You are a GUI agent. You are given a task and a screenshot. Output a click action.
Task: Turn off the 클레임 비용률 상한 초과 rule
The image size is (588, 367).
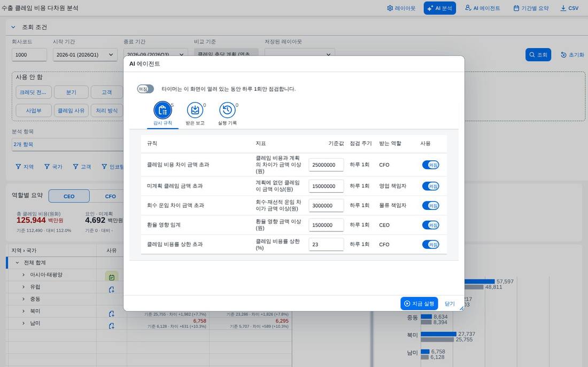point(430,245)
